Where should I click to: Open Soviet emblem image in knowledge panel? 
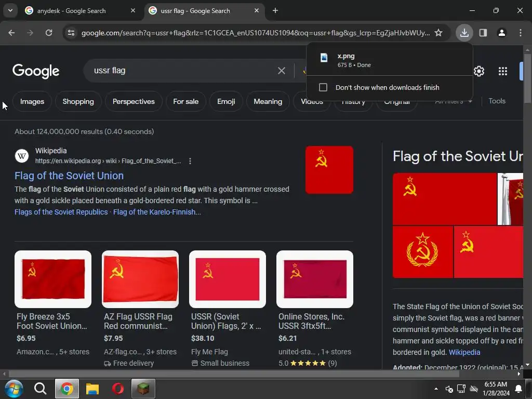point(423,252)
